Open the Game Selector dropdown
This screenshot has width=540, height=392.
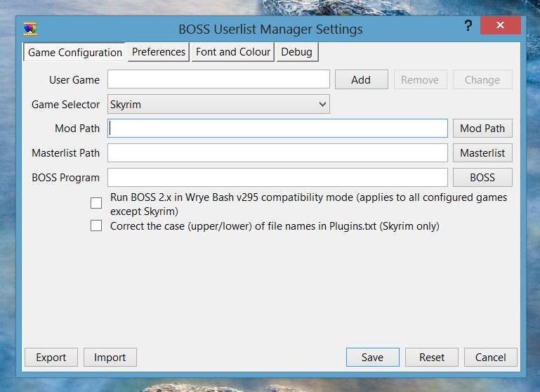pyautogui.click(x=218, y=105)
